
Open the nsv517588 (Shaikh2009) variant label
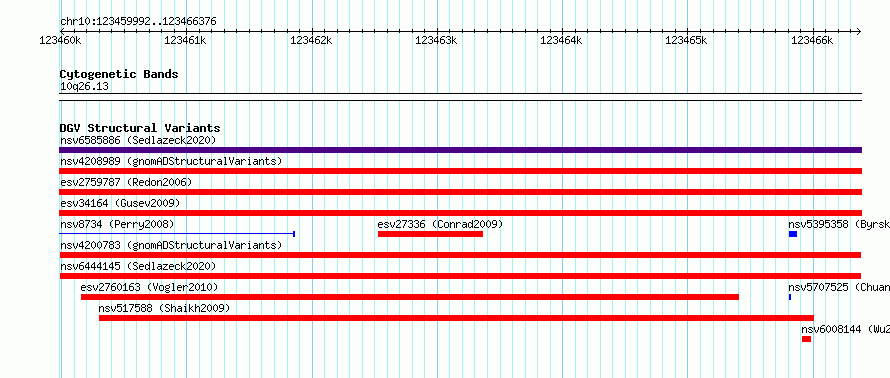point(164,308)
